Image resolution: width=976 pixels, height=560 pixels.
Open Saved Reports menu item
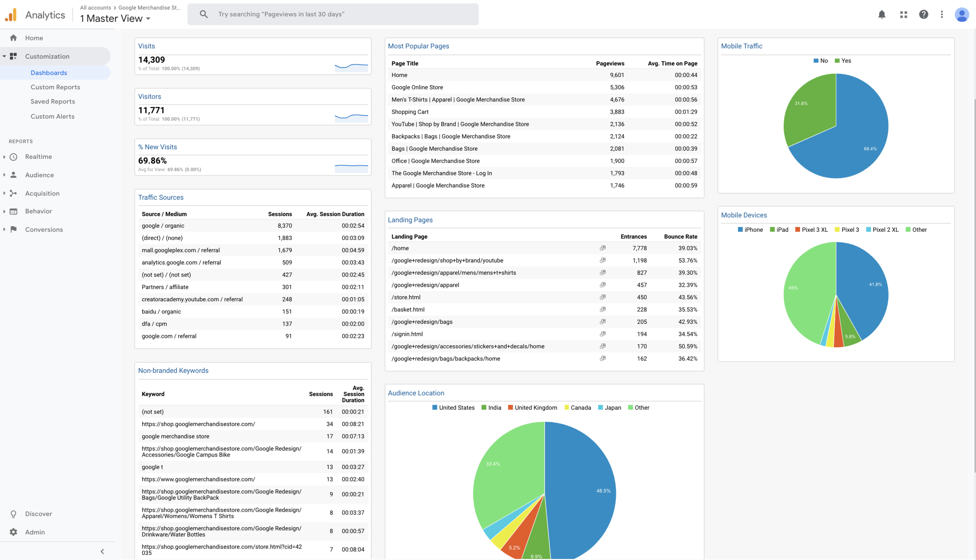[53, 101]
